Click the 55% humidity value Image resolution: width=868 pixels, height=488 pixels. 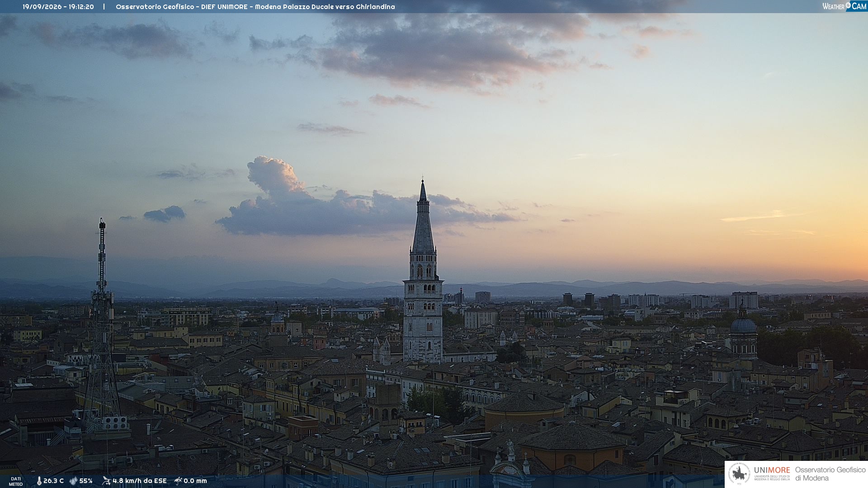pyautogui.click(x=86, y=481)
